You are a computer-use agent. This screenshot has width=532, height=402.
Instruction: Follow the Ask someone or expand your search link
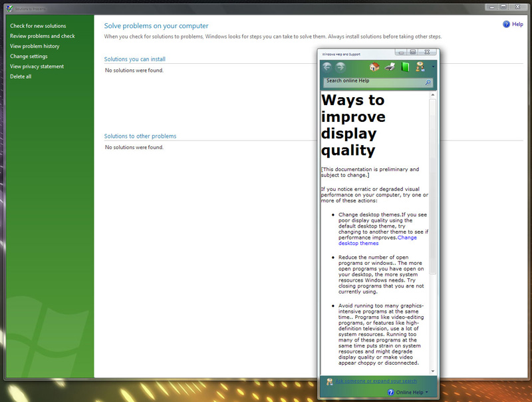376,381
